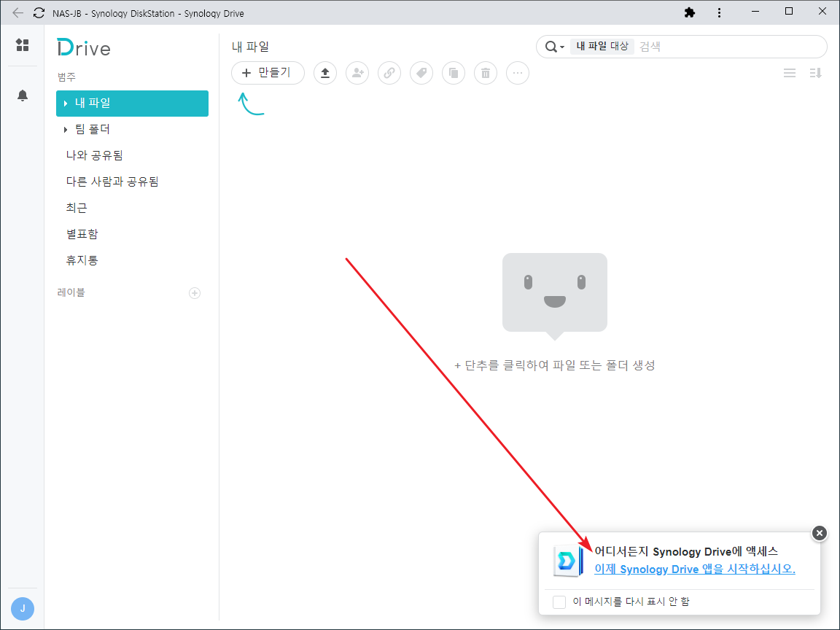Open notifications bell icon
Image resolution: width=840 pixels, height=630 pixels.
point(23,96)
